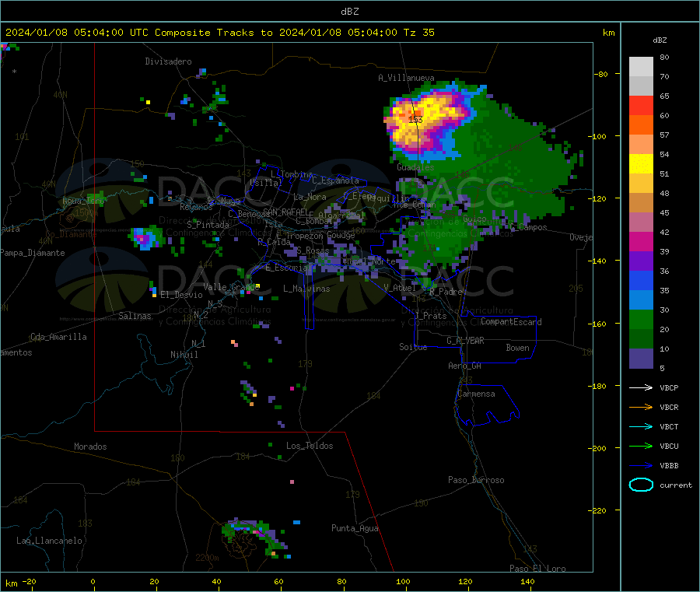The height and width of the screenshot is (592, 700).
Task: Select the orange swatch between 60 and 57 dBZ
Action: click(641, 125)
